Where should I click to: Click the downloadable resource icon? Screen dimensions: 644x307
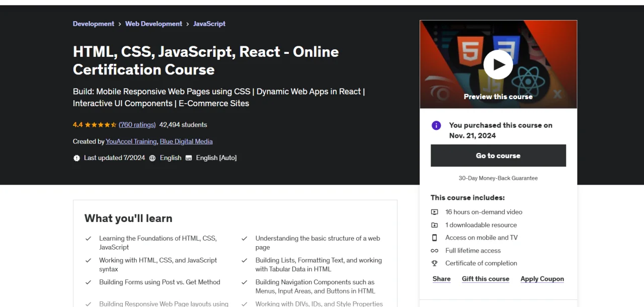click(x=435, y=225)
